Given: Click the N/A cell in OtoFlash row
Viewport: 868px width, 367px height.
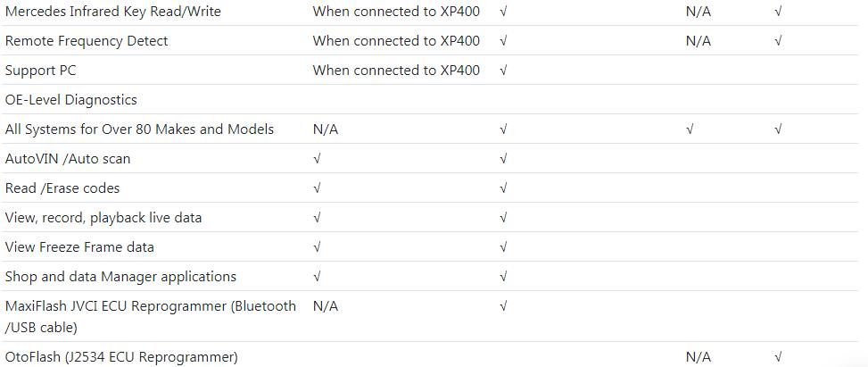Looking at the screenshot, I should [x=698, y=357].
